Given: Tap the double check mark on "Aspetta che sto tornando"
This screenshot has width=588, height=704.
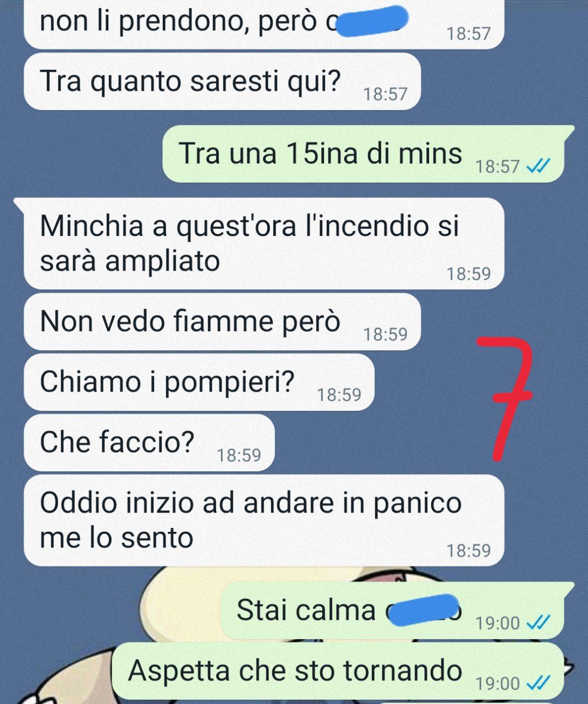Looking at the screenshot, I should [x=538, y=683].
